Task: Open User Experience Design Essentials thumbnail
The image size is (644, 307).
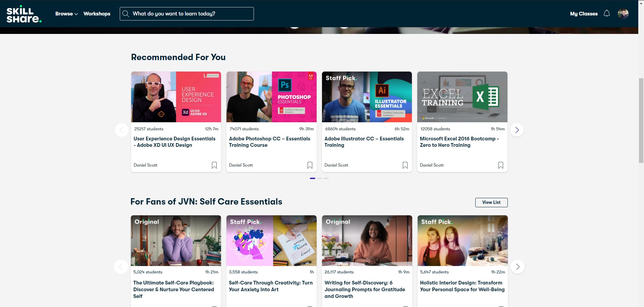Action: click(176, 97)
